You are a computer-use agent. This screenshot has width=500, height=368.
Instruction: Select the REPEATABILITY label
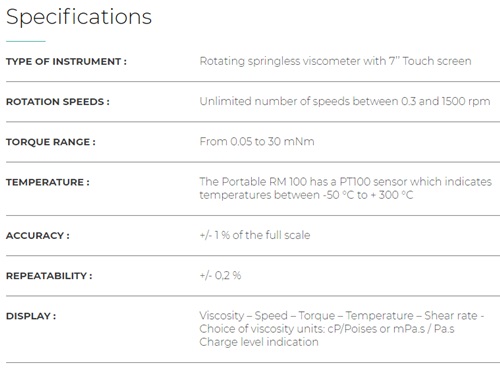(49, 276)
